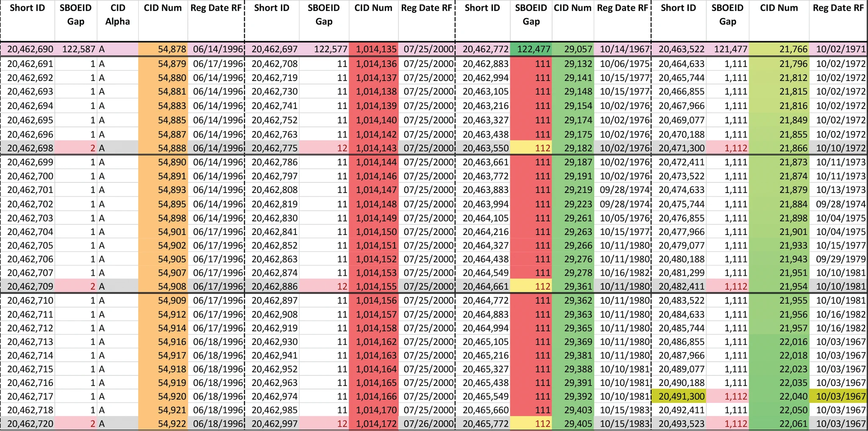Viewport: 868px width, 431px height.
Task: Select Short ID cell 20,462,697
Action: [x=272, y=49]
